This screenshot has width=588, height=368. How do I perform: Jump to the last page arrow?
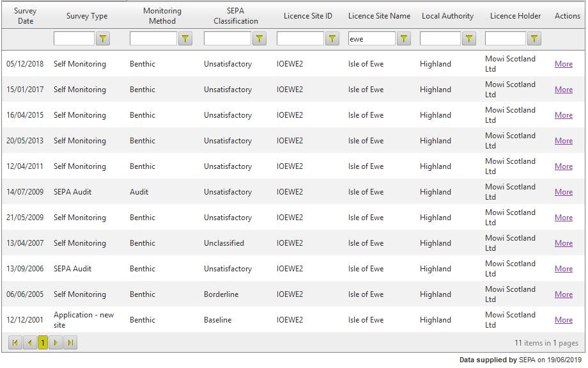70,343
